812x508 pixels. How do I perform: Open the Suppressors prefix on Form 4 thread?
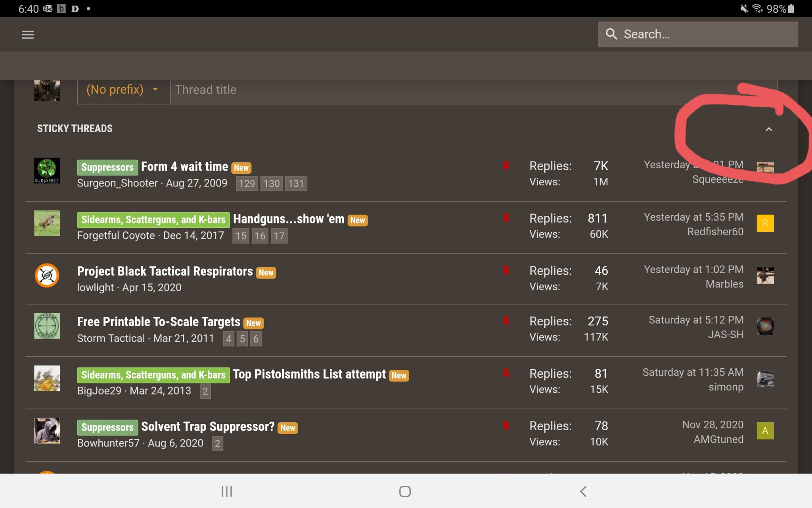(107, 167)
